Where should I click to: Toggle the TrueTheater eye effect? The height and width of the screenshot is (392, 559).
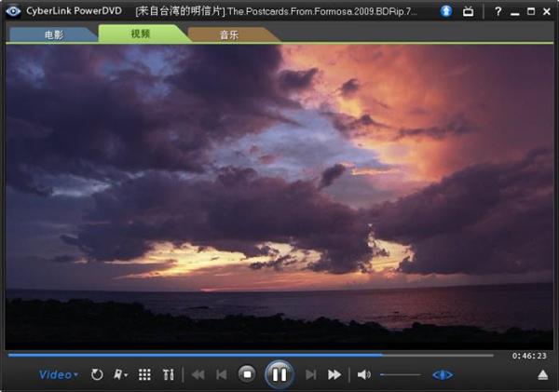click(x=443, y=375)
